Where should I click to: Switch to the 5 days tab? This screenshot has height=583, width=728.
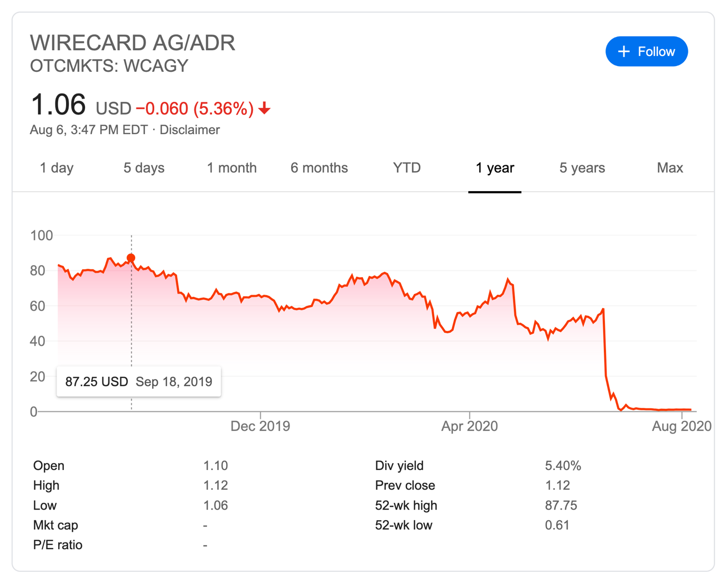pyautogui.click(x=144, y=168)
